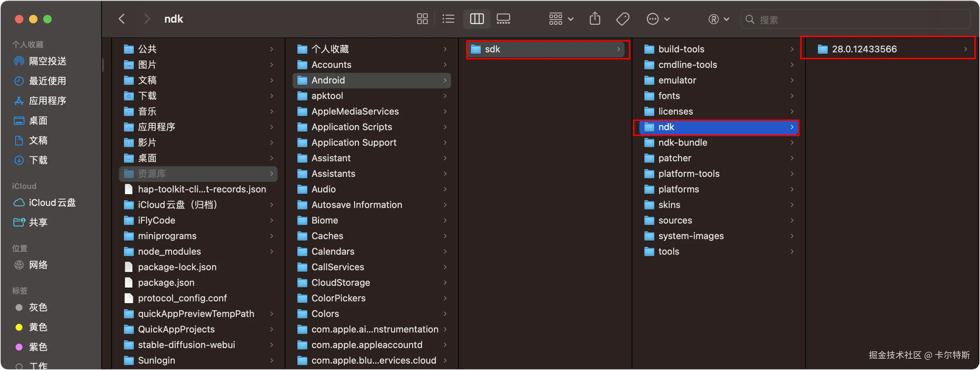The image size is (980, 370).
Task: Go back to the previous folder
Action: [x=122, y=19]
